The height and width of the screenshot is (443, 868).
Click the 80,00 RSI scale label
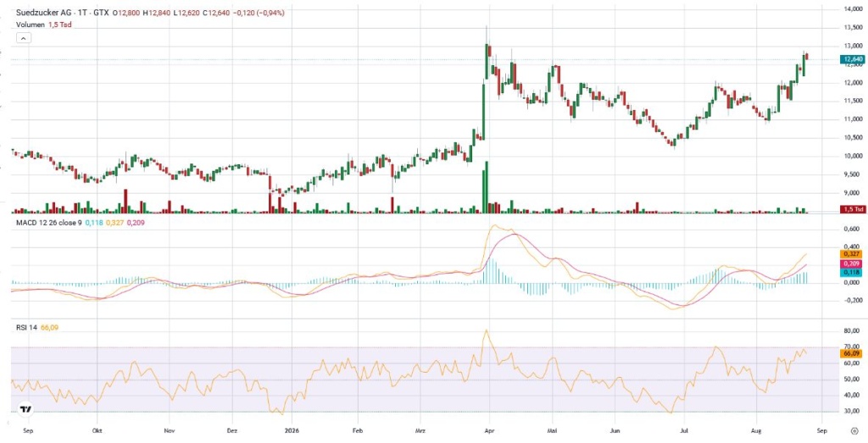click(x=851, y=331)
